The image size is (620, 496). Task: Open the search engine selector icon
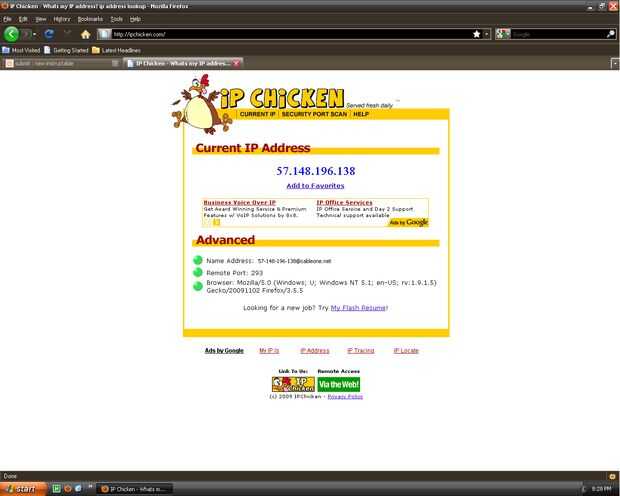(x=503, y=34)
